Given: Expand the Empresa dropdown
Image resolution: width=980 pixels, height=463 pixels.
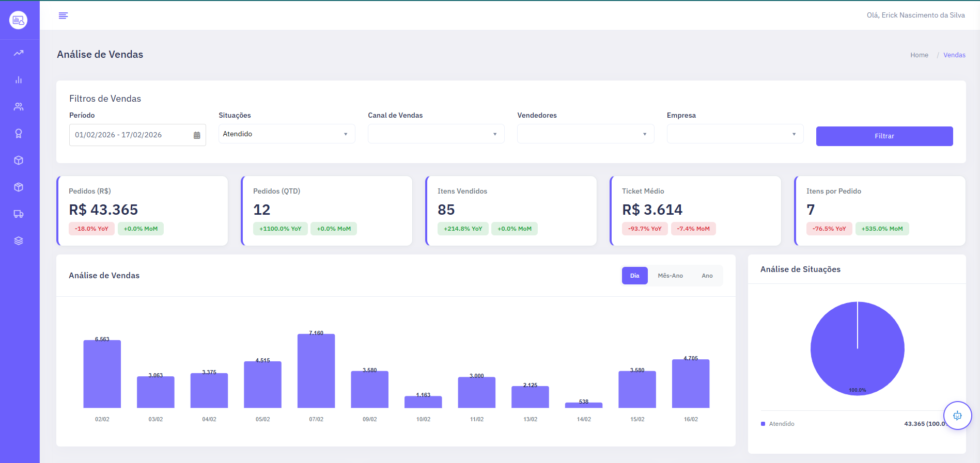Looking at the screenshot, I should [x=735, y=134].
